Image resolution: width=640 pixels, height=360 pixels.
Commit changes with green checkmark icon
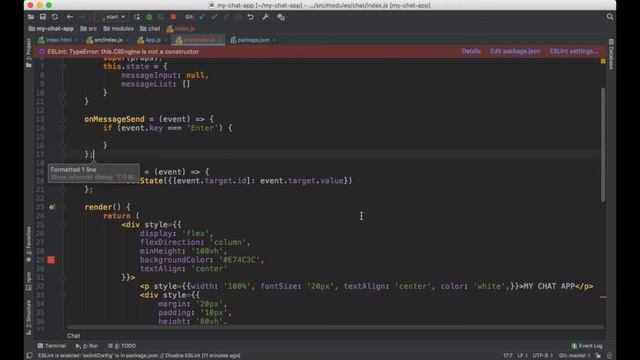(214, 17)
